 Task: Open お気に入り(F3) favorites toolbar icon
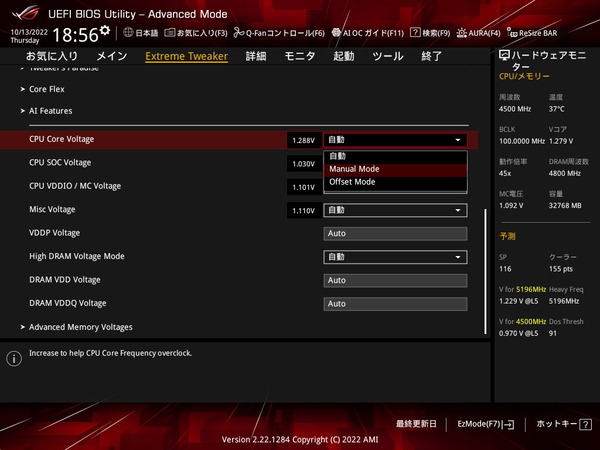[x=187, y=33]
